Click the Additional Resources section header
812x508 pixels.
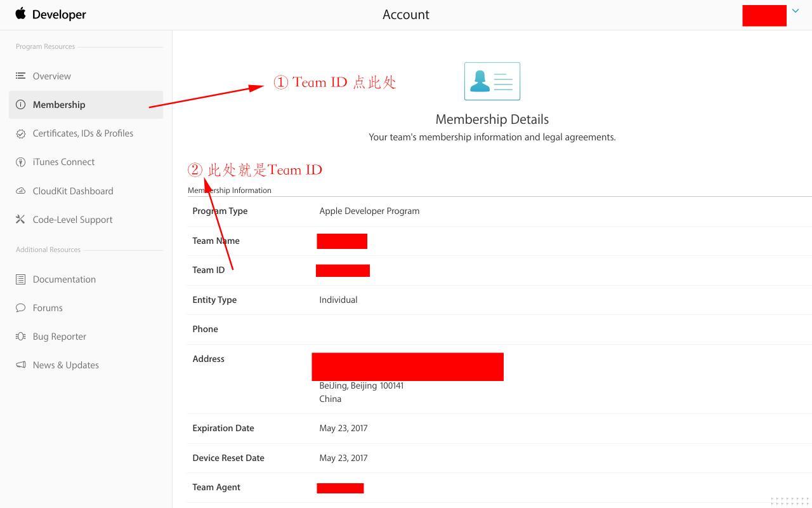(x=48, y=250)
